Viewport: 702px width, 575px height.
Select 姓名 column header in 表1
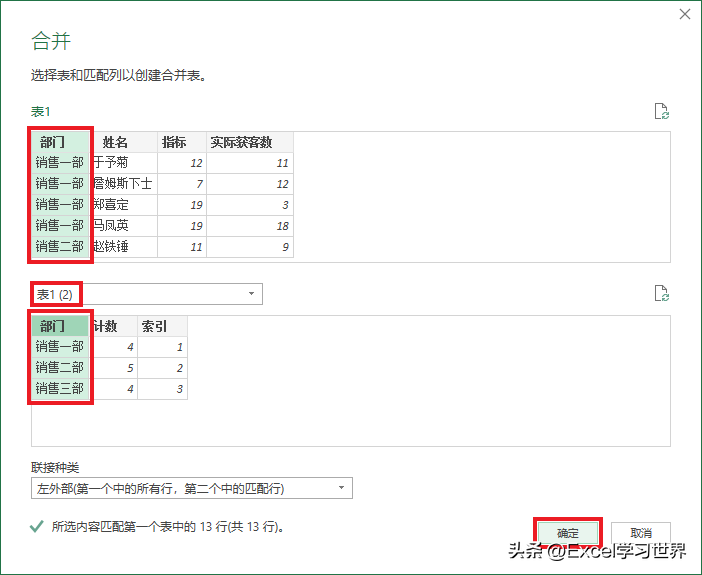pyautogui.click(x=124, y=142)
